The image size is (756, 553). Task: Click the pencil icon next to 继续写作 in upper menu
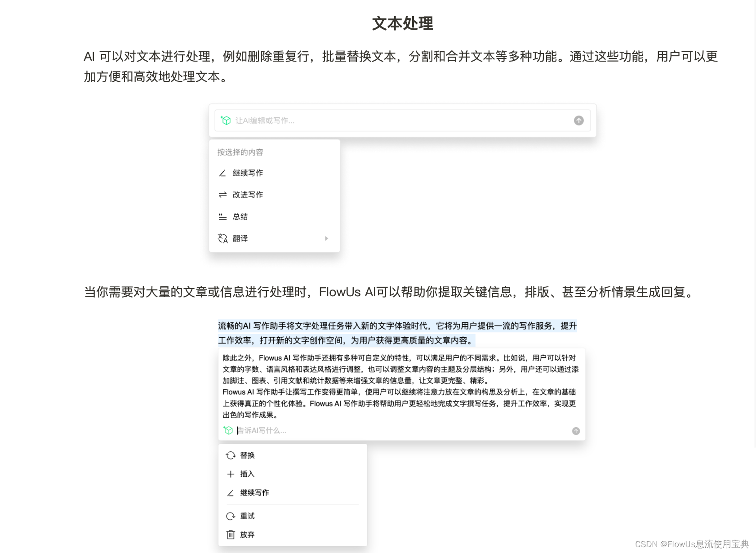[x=222, y=173]
